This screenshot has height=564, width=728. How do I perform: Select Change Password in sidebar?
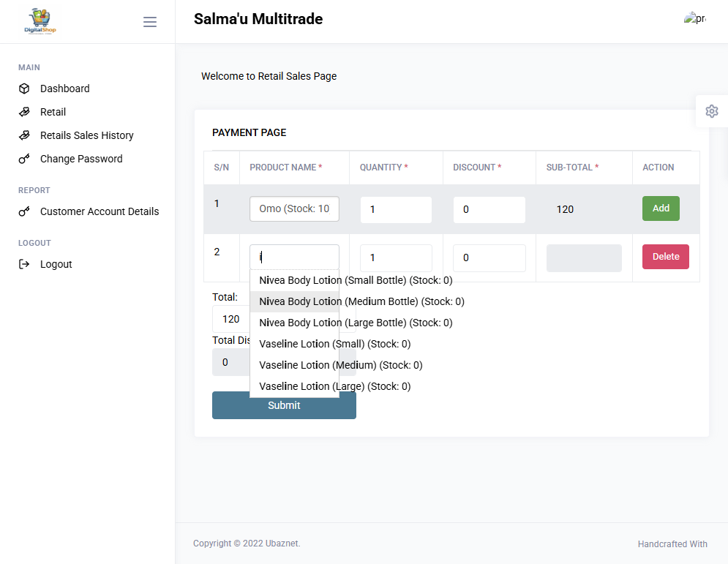click(81, 159)
